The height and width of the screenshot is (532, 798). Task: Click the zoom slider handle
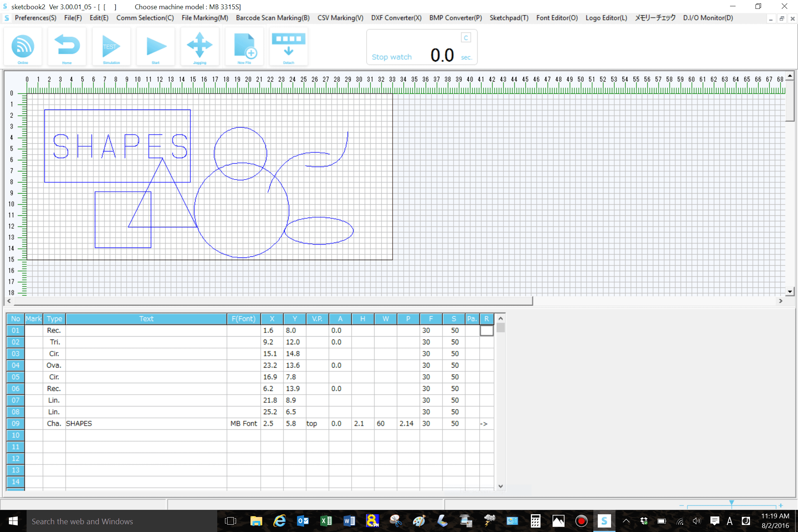(731, 503)
